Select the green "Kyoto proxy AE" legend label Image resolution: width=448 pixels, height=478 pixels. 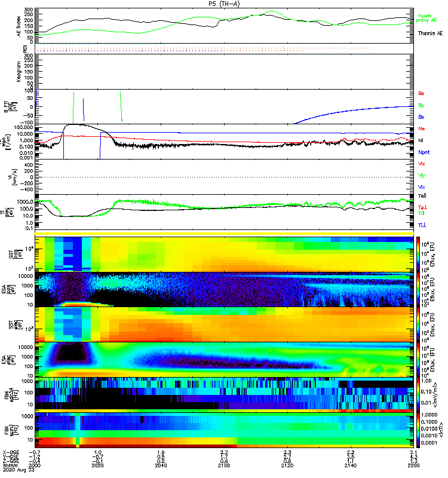point(426,18)
